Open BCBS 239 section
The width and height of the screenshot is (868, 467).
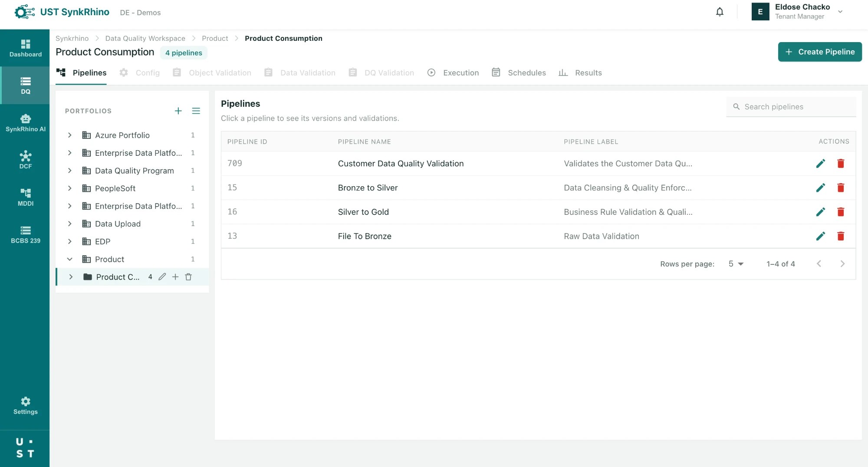click(x=25, y=234)
